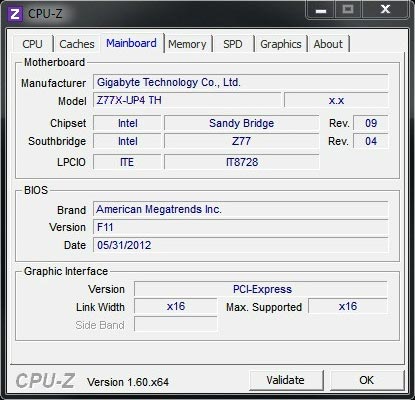Viewport: 415px width, 400px height.
Task: Click the CPU-Z purple logo icon
Action: click(x=15, y=14)
